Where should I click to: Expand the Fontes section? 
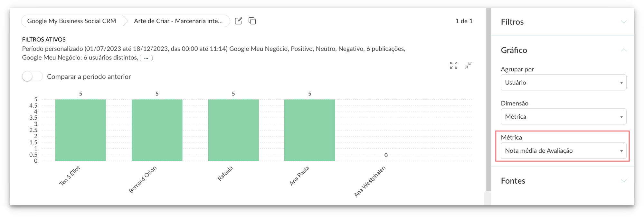tap(623, 181)
